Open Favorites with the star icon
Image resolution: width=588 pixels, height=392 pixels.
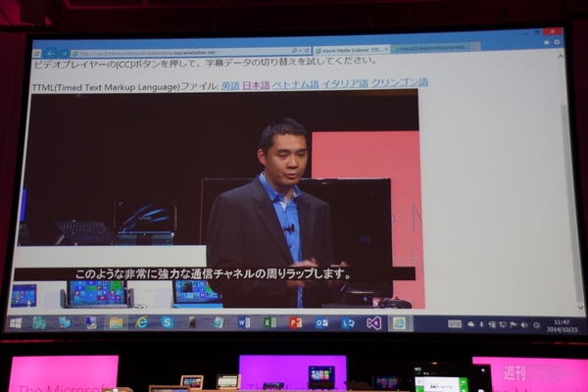click(546, 42)
